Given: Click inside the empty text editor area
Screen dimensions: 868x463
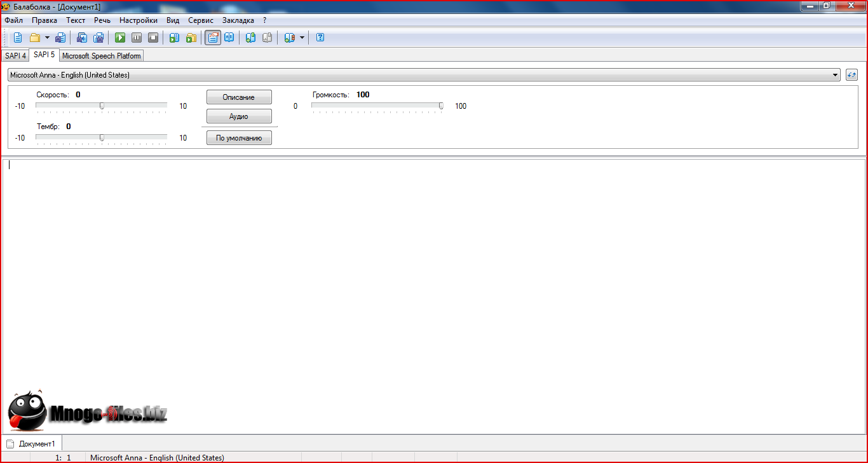Looking at the screenshot, I should coord(434,296).
